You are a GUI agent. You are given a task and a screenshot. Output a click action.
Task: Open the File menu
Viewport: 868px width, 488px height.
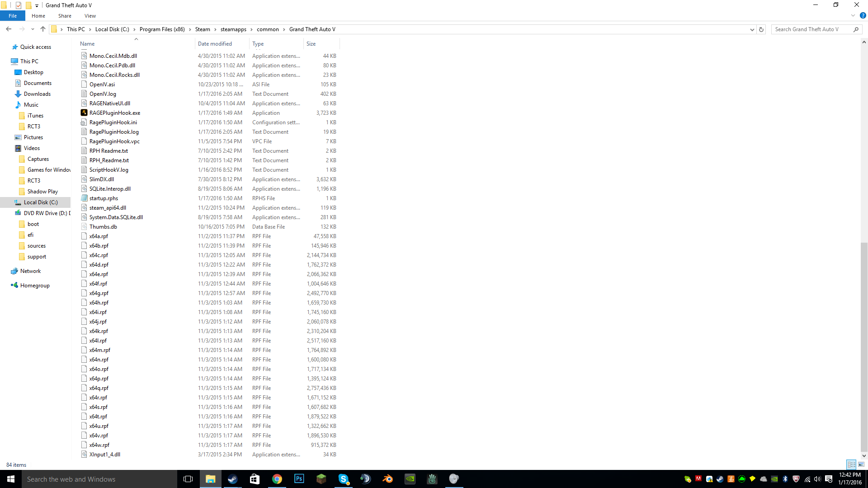click(x=13, y=16)
